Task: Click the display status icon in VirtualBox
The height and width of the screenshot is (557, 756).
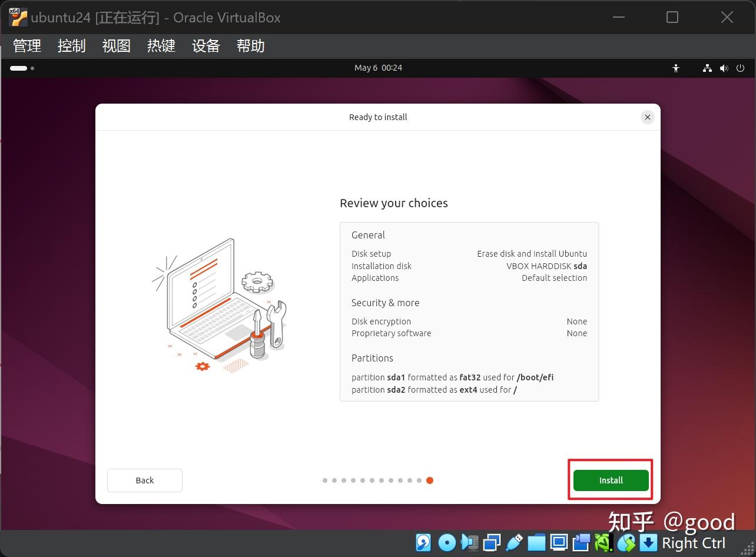Action: (558, 542)
